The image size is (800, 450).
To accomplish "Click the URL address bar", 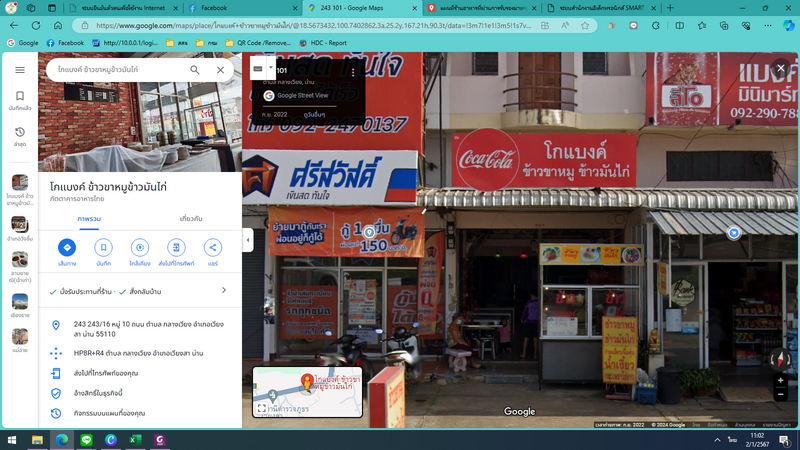I will pyautogui.click(x=312, y=25).
